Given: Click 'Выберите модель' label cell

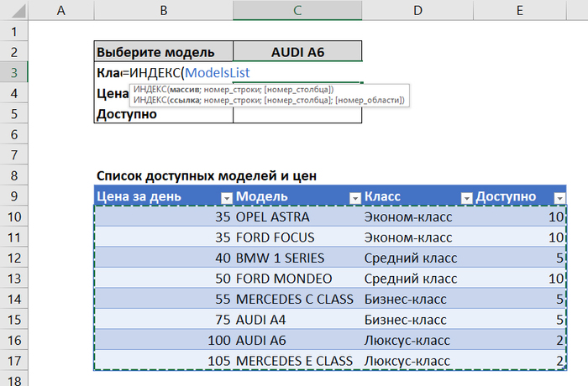Looking at the screenshot, I should pyautogui.click(x=164, y=52).
